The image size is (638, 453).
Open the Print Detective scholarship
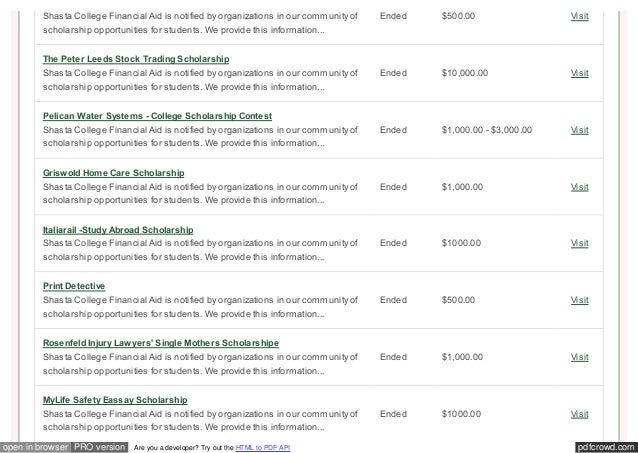click(74, 286)
